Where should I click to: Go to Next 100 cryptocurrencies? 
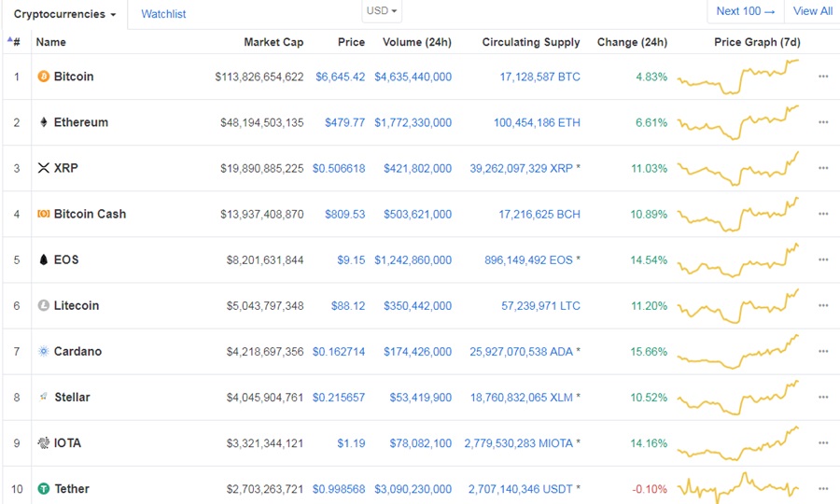point(746,11)
